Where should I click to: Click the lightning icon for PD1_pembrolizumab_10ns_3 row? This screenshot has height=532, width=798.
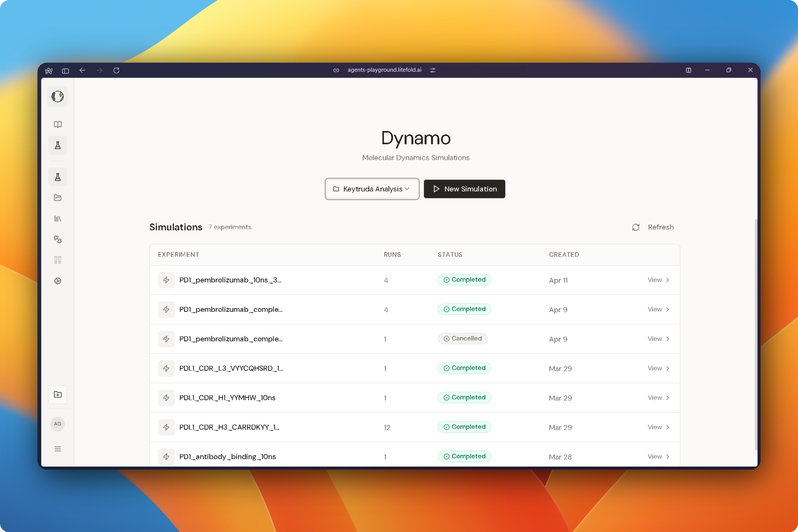(x=166, y=280)
